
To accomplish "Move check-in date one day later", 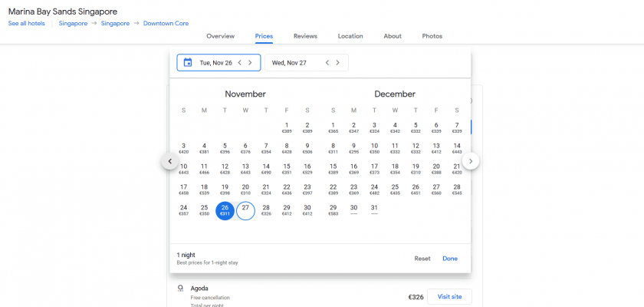I will pyautogui.click(x=250, y=62).
